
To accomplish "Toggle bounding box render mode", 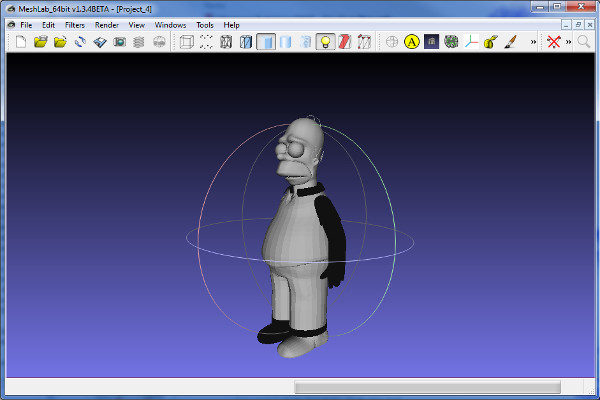I will pos(185,42).
